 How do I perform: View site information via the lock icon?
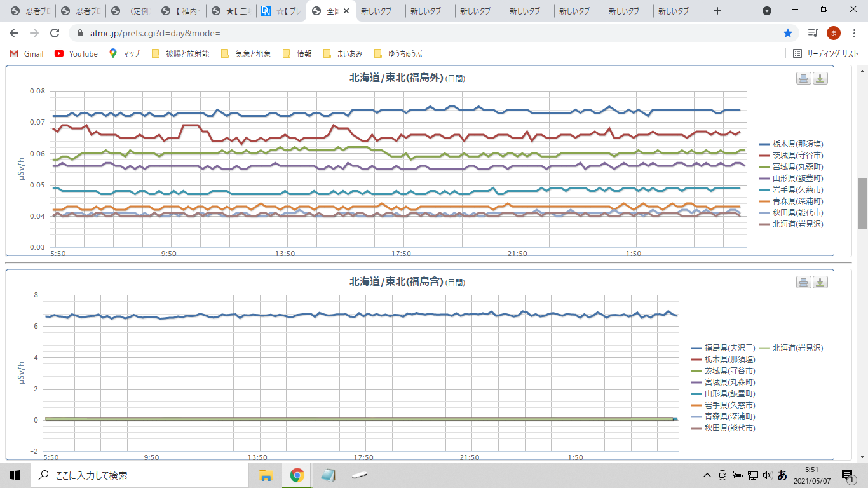(80, 33)
